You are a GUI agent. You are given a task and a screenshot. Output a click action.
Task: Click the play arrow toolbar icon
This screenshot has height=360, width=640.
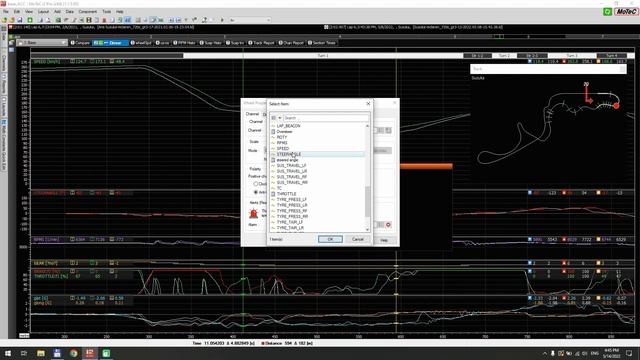coord(222,20)
